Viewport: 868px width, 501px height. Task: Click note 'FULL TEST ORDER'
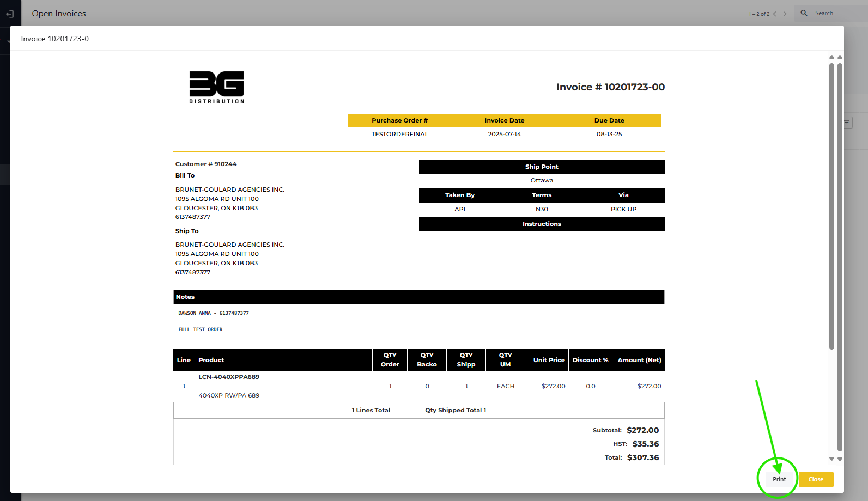pos(201,329)
